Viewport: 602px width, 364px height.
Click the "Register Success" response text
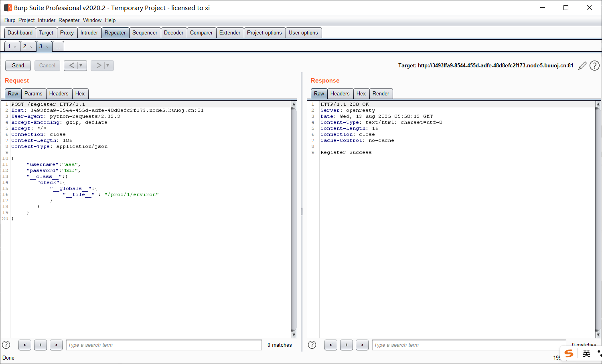pos(346,152)
